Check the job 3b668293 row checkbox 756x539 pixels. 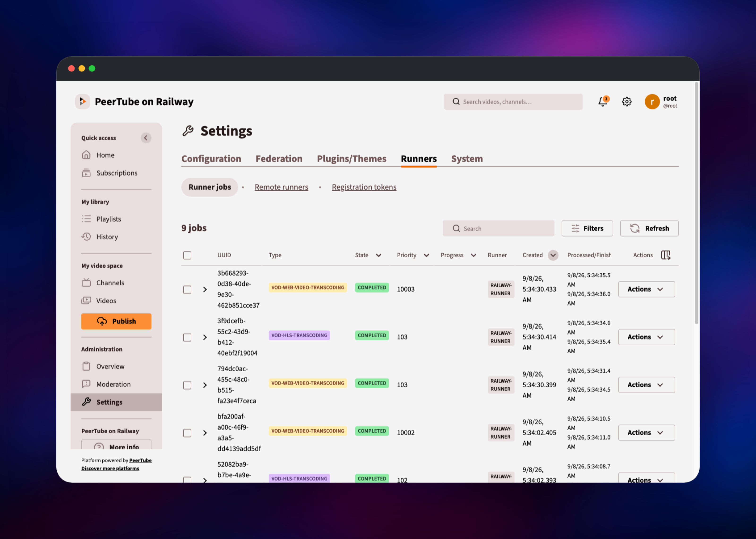[187, 290]
